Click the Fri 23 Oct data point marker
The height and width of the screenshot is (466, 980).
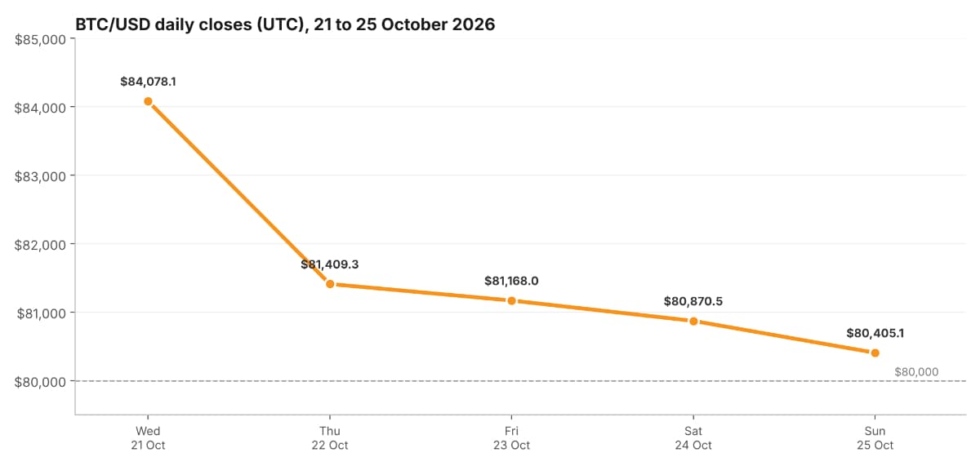[511, 300]
